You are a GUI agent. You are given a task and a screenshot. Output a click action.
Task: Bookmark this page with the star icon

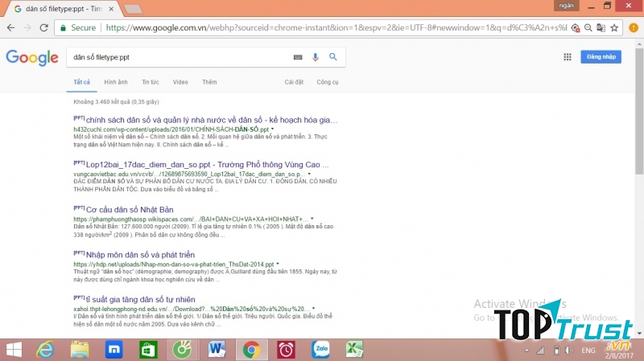(x=573, y=27)
